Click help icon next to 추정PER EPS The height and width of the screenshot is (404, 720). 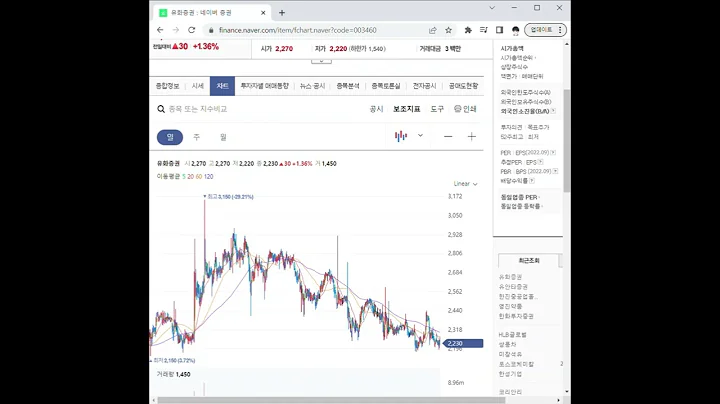[x=540, y=162]
